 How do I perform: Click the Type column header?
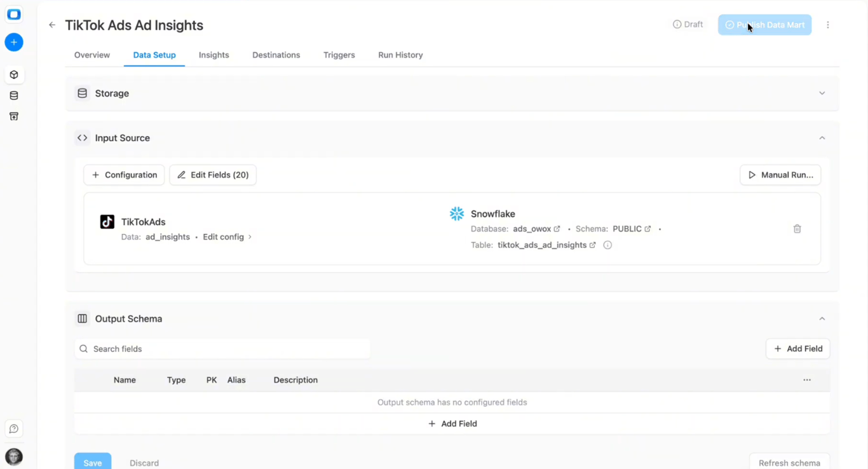click(x=176, y=380)
